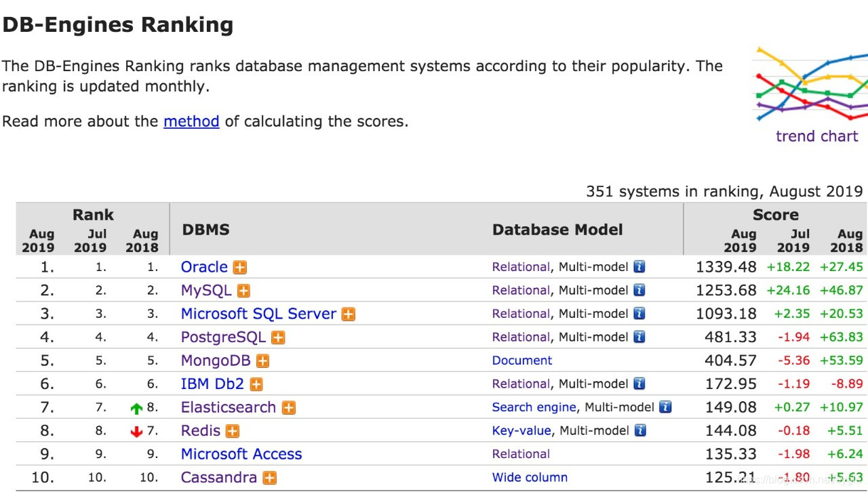
Task: Click the orange plus icon next to Oracle
Action: point(240,267)
